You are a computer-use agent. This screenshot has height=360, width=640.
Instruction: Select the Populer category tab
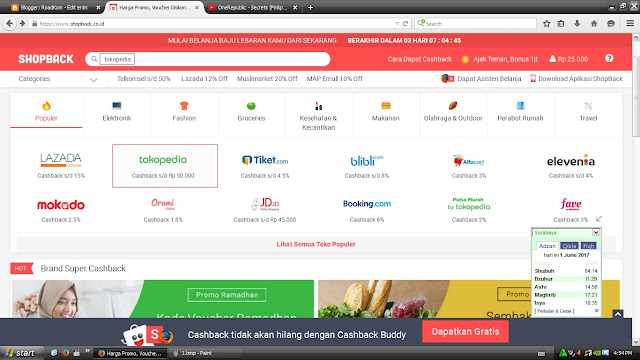46,111
